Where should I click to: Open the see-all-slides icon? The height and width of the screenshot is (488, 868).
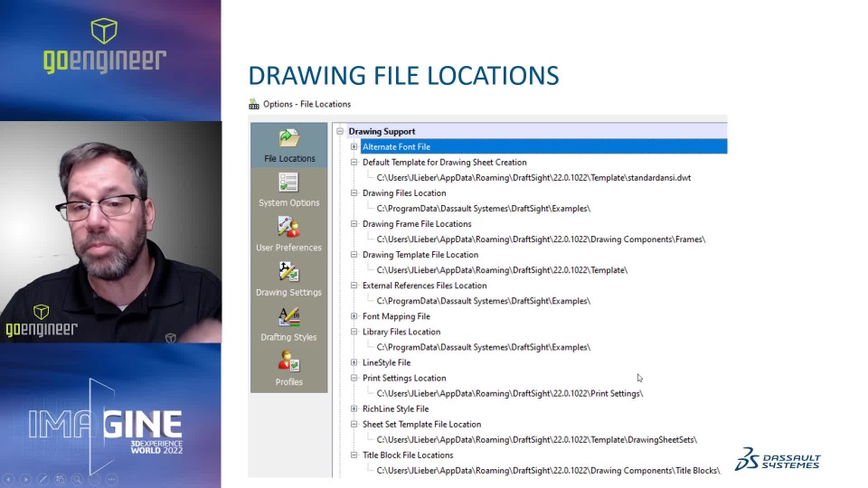[61, 479]
